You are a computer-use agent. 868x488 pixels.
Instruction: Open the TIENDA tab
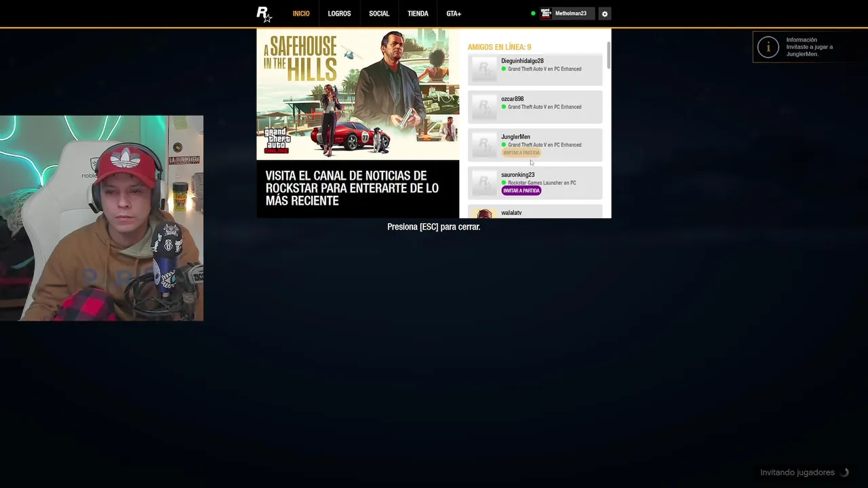[418, 14]
